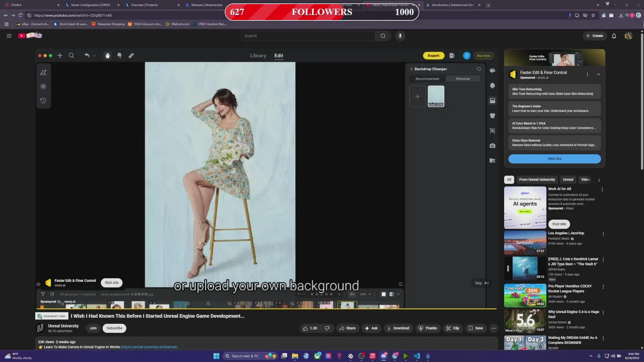Open the Windows Start menu
This screenshot has width=644, height=362.
216,356
